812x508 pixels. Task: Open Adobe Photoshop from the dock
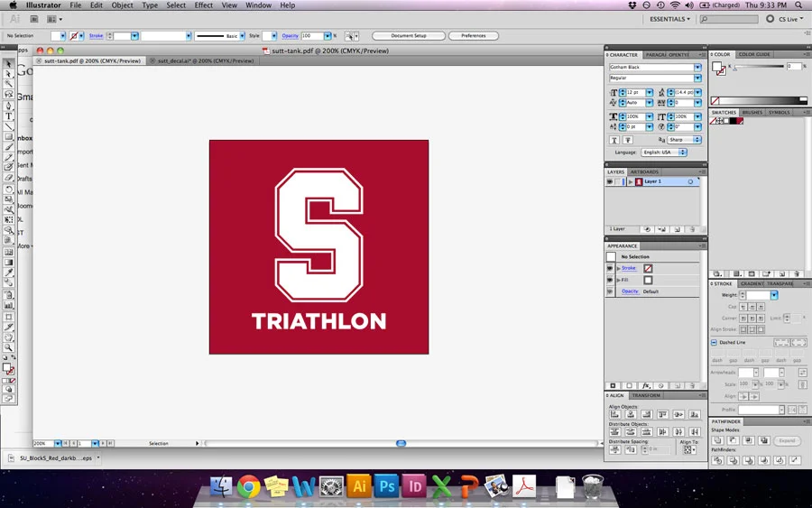click(387, 486)
